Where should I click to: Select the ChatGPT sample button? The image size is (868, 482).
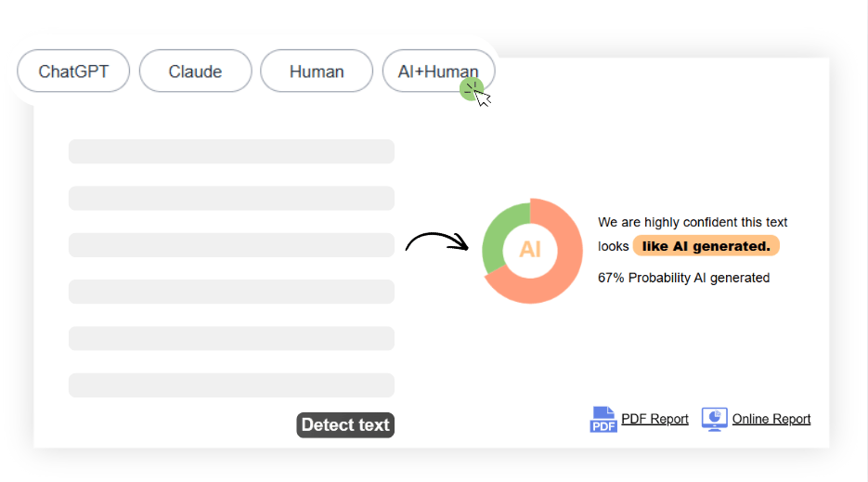pos(73,71)
